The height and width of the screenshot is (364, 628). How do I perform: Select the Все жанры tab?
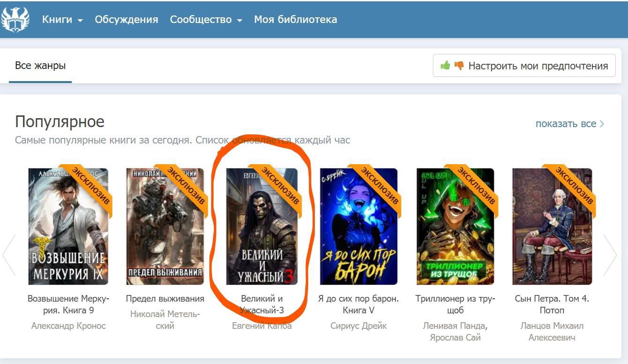[40, 66]
